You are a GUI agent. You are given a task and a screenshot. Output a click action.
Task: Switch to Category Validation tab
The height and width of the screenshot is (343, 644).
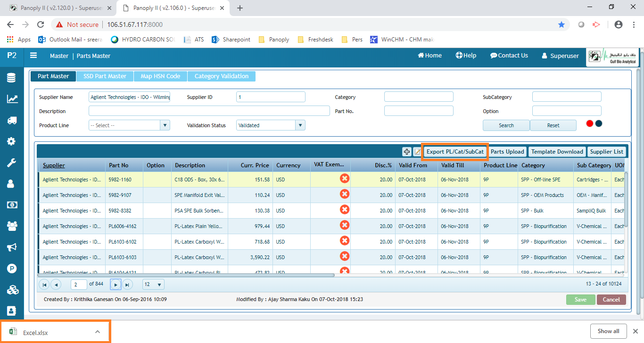[x=222, y=76]
